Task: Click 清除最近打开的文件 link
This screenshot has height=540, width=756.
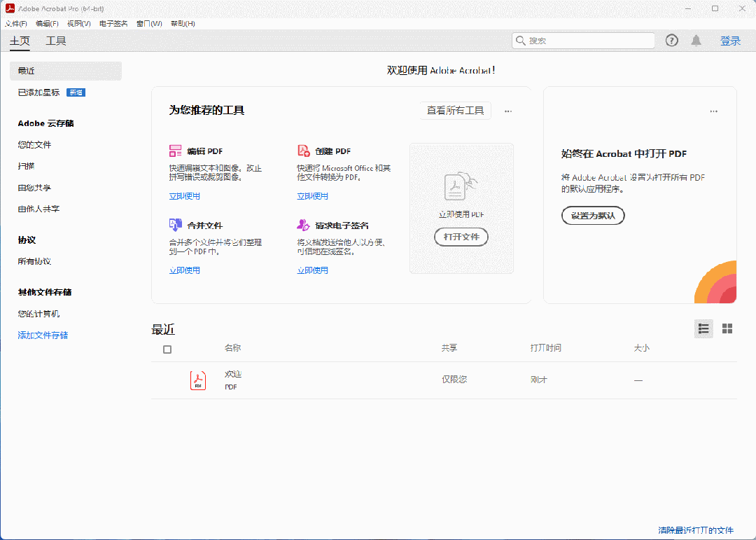Action: pos(696,530)
